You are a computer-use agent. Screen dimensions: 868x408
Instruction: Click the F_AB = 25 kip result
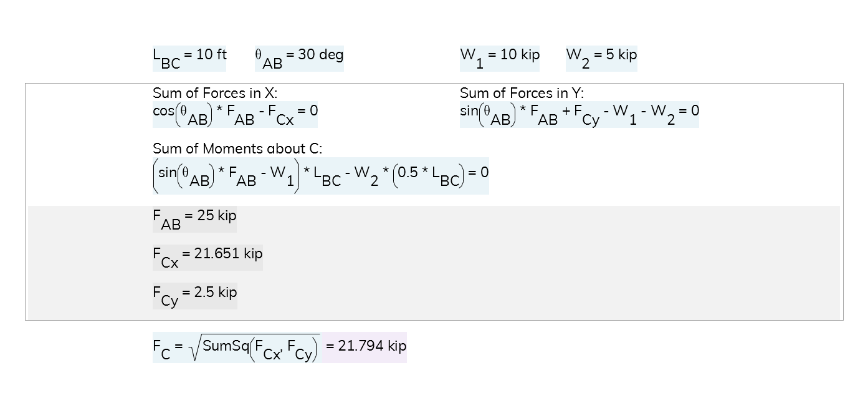(x=194, y=220)
